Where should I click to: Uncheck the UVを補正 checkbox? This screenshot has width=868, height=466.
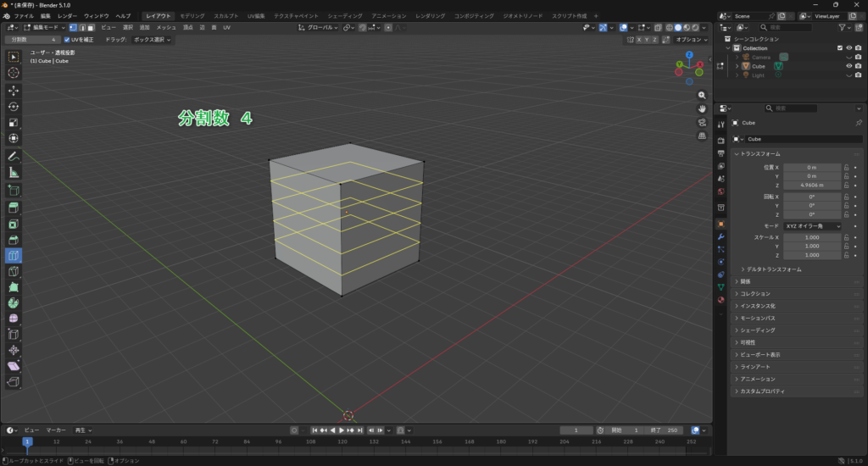coord(68,40)
